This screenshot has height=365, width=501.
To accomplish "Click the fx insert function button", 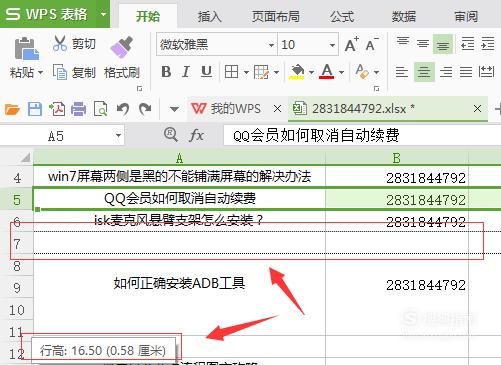I will point(196,136).
